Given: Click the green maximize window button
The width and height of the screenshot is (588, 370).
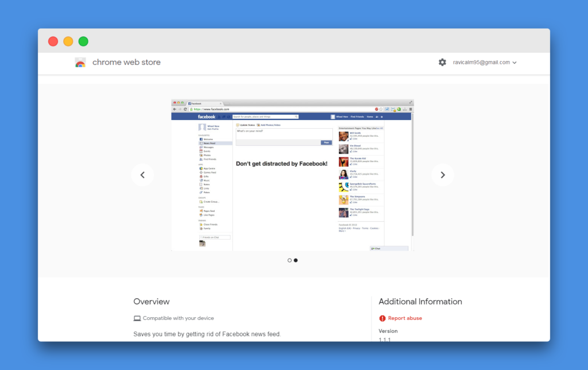Looking at the screenshot, I should click(83, 41).
